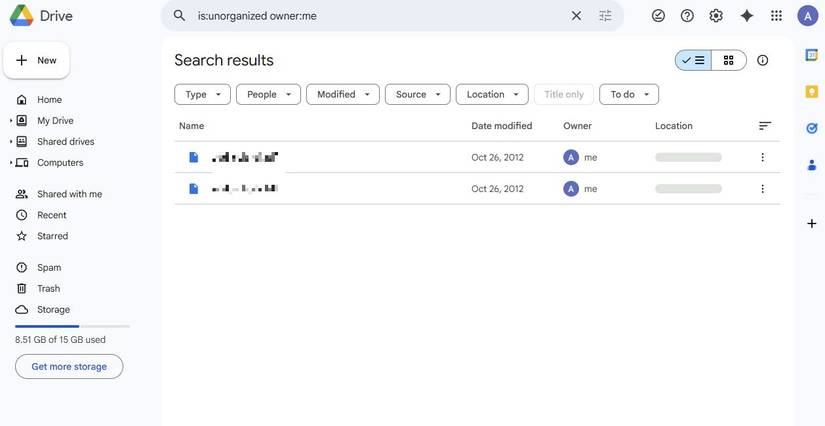This screenshot has width=825, height=426.
Task: Open Tasks in the side panel
Action: click(812, 128)
